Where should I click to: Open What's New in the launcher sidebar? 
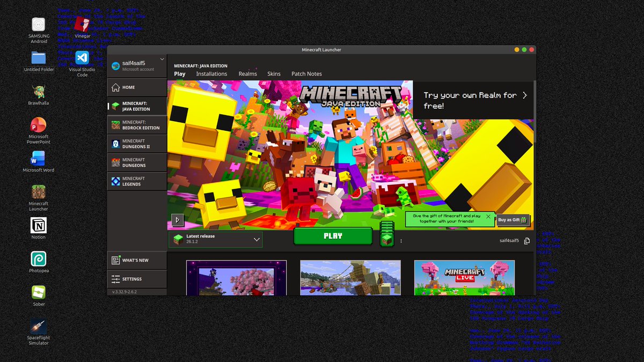click(137, 260)
